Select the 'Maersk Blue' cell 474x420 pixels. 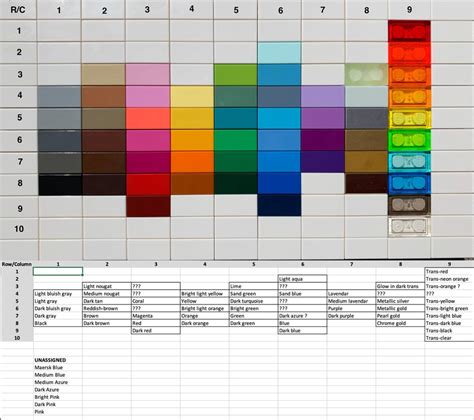coord(58,367)
